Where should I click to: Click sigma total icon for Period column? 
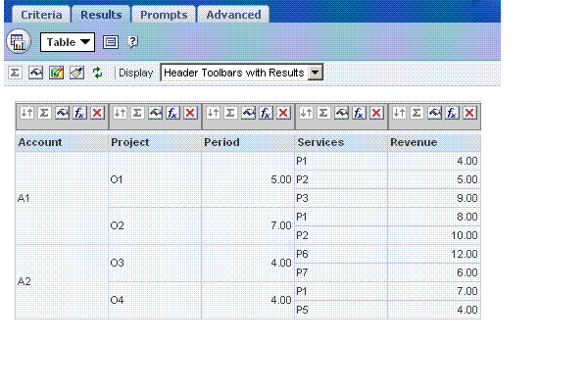(x=230, y=113)
